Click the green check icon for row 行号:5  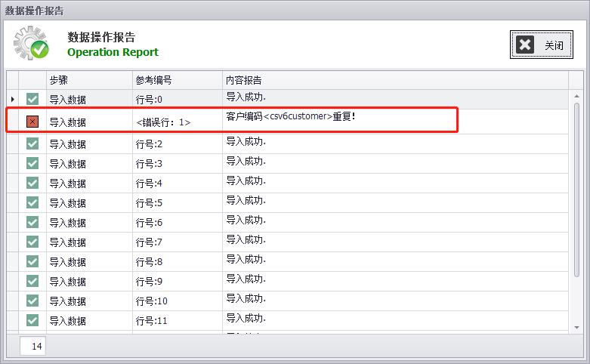click(32, 202)
